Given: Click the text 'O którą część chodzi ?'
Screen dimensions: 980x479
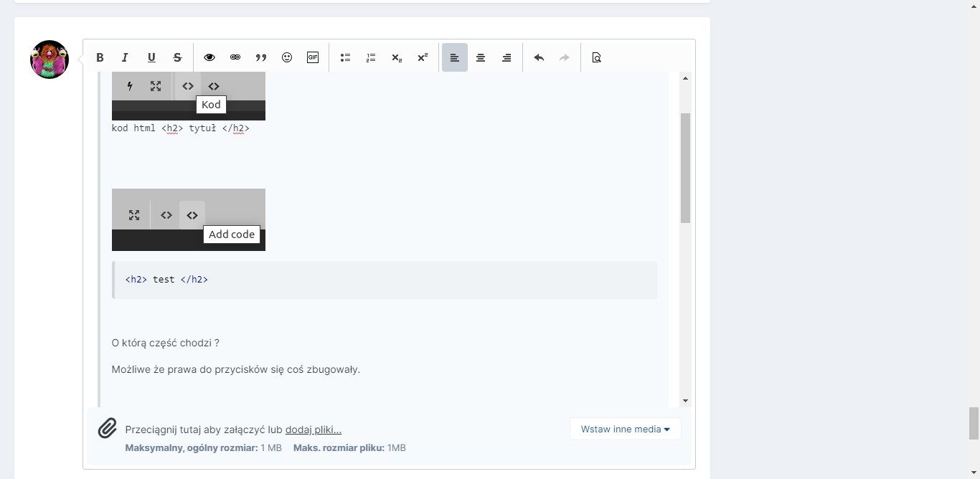Looking at the screenshot, I should [166, 343].
